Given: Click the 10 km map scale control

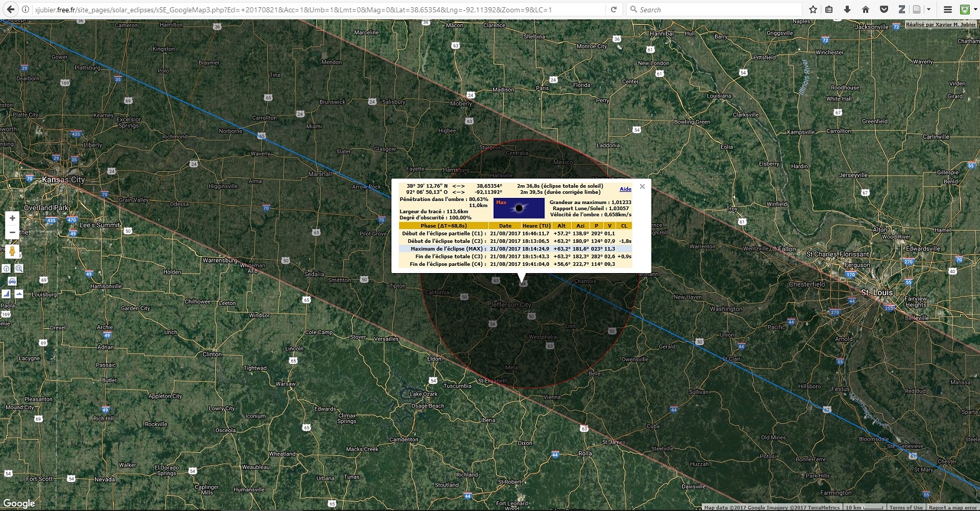Looking at the screenshot, I should 864,507.
